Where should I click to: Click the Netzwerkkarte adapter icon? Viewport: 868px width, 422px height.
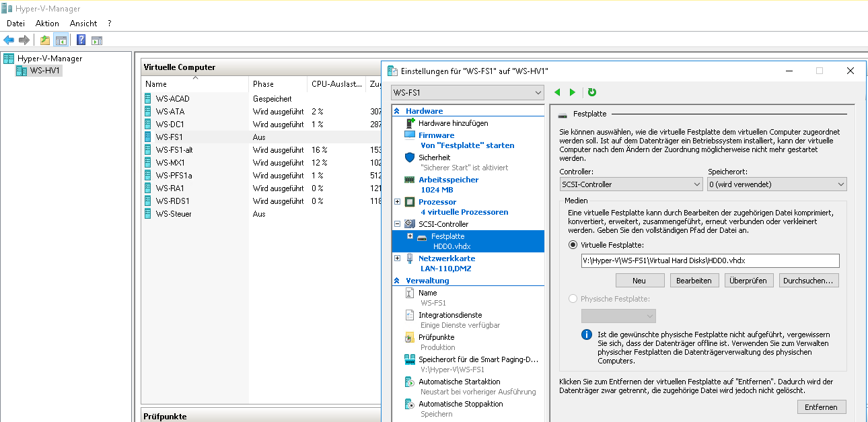click(410, 258)
